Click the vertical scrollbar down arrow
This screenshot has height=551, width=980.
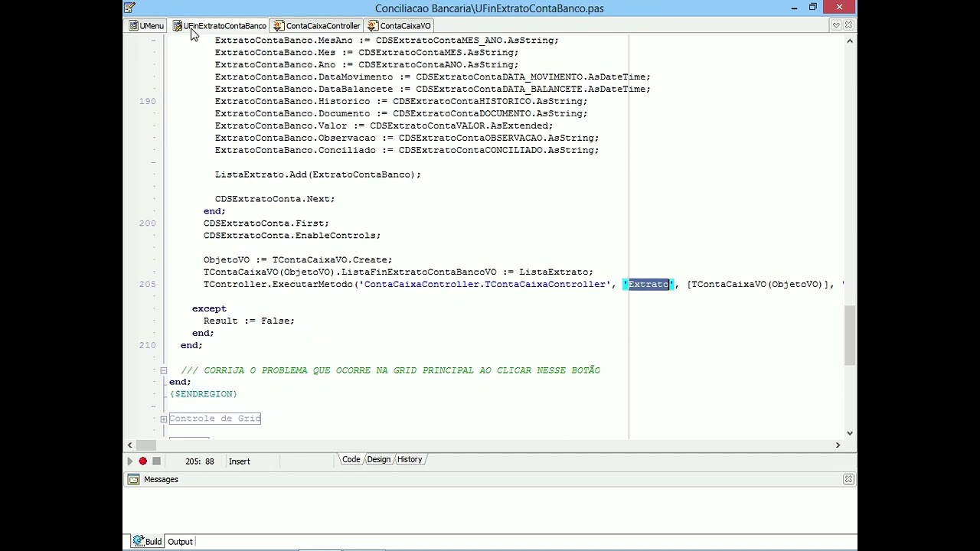pos(850,433)
